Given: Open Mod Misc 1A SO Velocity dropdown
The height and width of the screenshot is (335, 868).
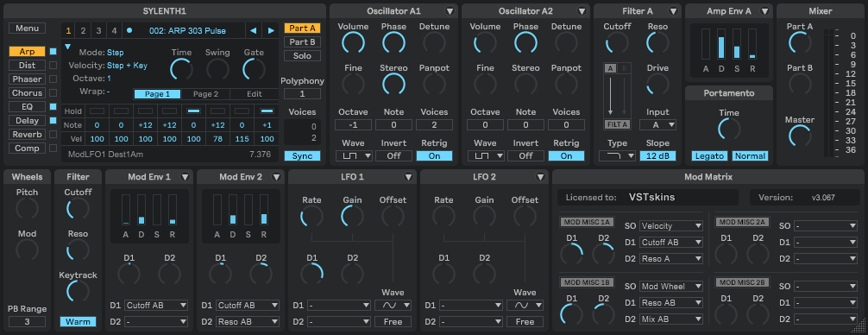Looking at the screenshot, I should coord(671,226).
